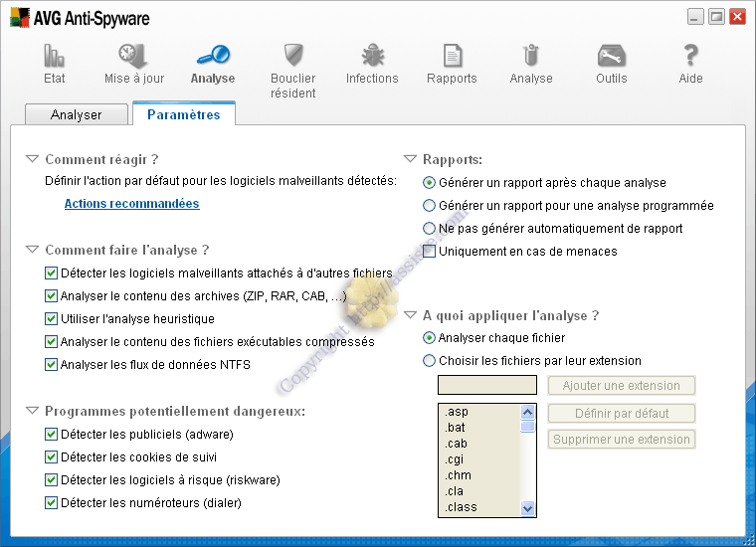Collapse 'Programmes potentiellement dangereux' section
Screen dimensions: 756x547
(32, 411)
